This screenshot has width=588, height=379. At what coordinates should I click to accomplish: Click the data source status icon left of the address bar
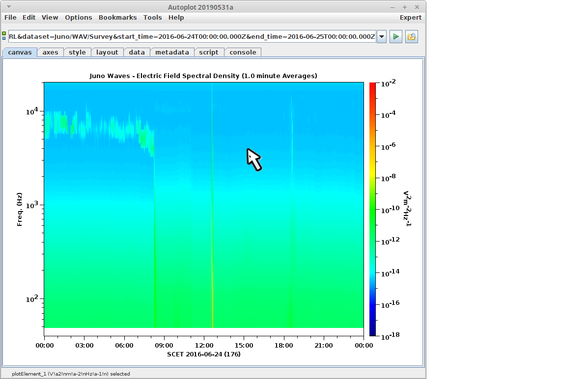click(4, 35)
